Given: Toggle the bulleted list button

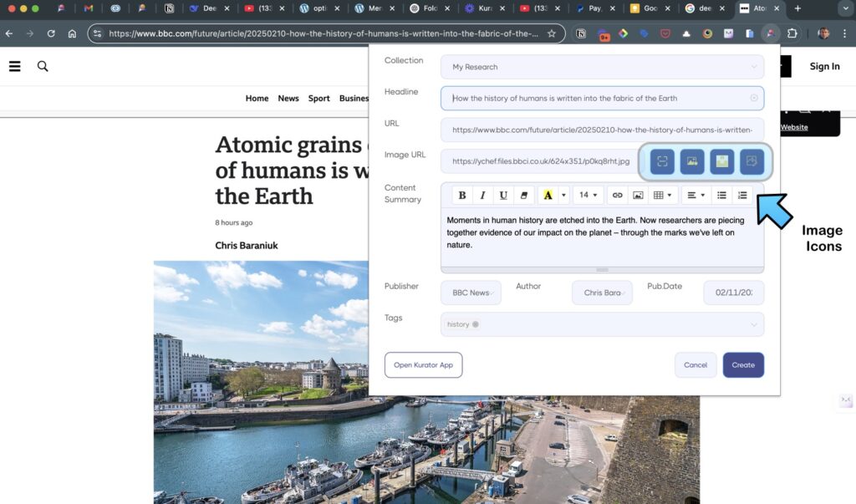Looking at the screenshot, I should click(x=721, y=196).
